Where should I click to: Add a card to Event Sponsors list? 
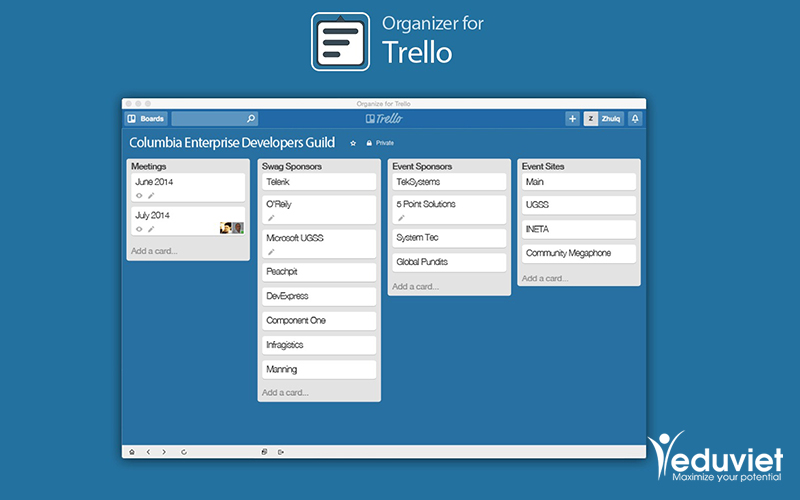tap(415, 287)
